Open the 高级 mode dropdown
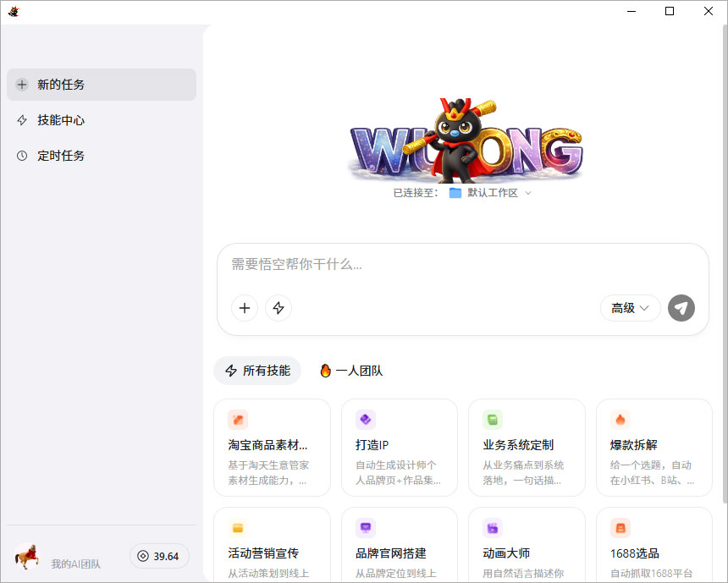Image resolution: width=728 pixels, height=583 pixels. [630, 308]
